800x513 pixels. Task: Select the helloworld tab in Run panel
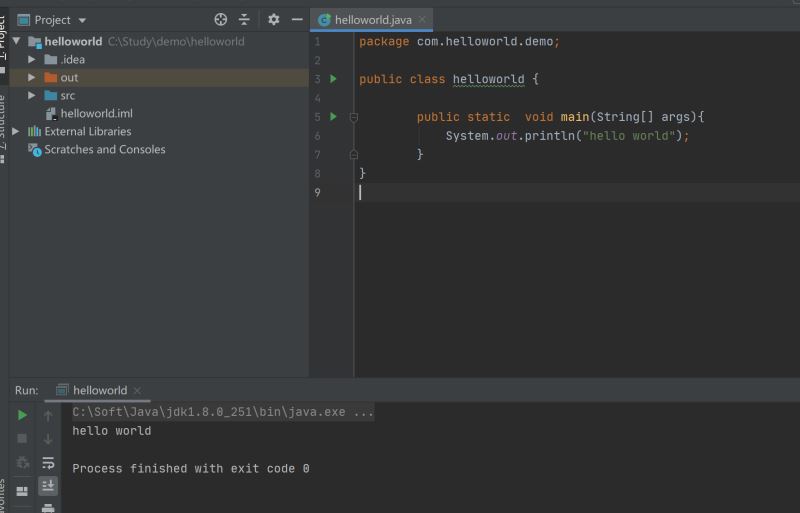coord(98,390)
